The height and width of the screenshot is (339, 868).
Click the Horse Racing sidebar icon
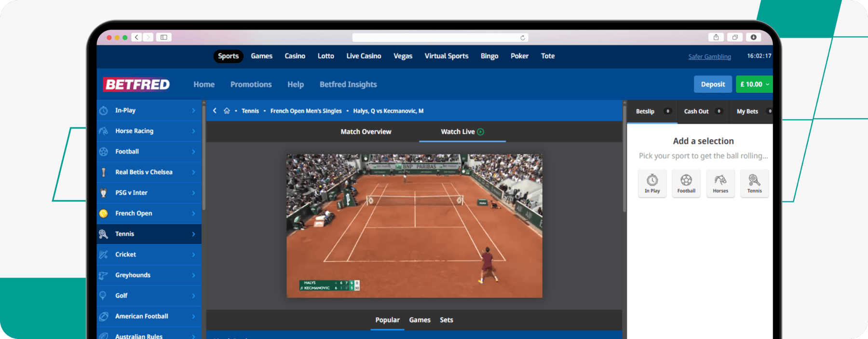104,131
